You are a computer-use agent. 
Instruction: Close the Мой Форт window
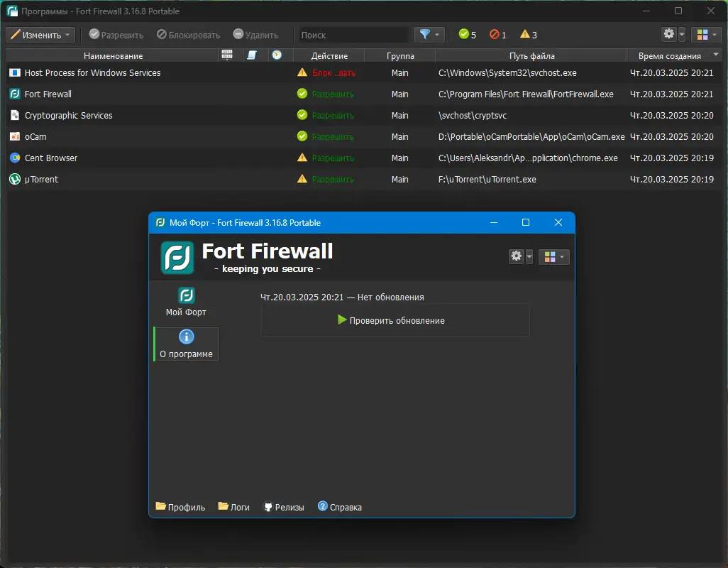558,222
